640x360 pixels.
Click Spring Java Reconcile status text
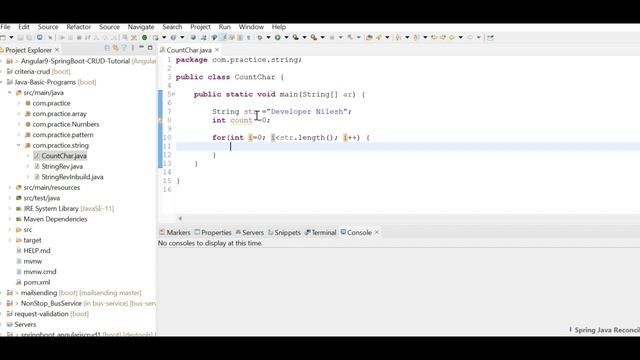(607, 330)
